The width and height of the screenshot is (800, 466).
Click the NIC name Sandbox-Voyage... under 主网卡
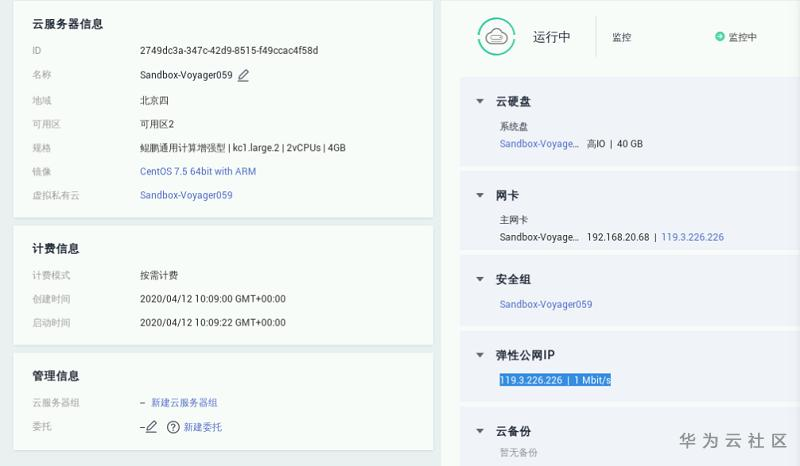(x=539, y=237)
